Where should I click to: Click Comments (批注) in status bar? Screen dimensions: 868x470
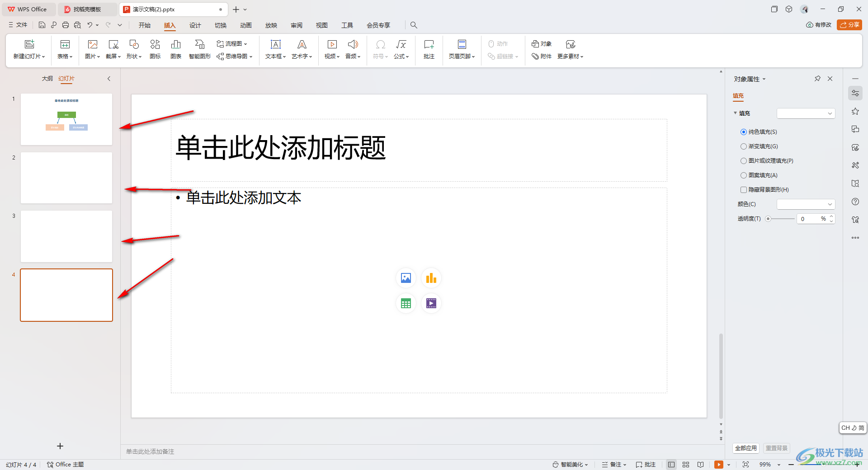646,465
